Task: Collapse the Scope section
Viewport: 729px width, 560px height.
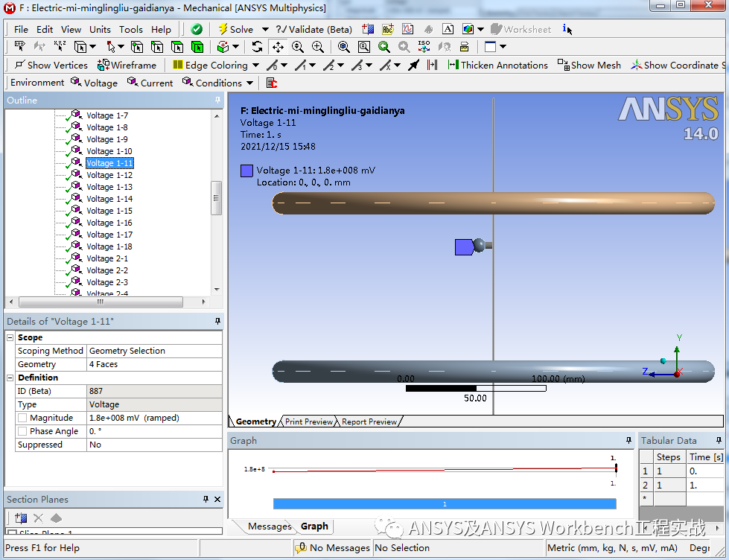Action: (x=10, y=337)
